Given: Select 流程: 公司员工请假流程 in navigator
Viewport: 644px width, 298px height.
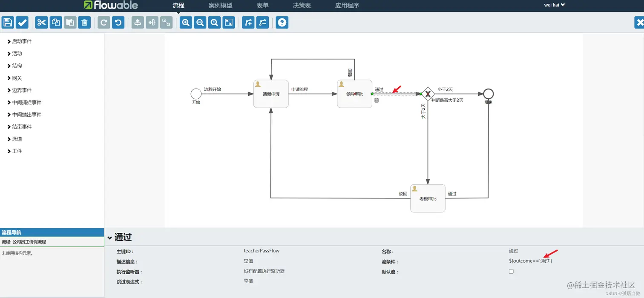Looking at the screenshot, I should coord(52,242).
